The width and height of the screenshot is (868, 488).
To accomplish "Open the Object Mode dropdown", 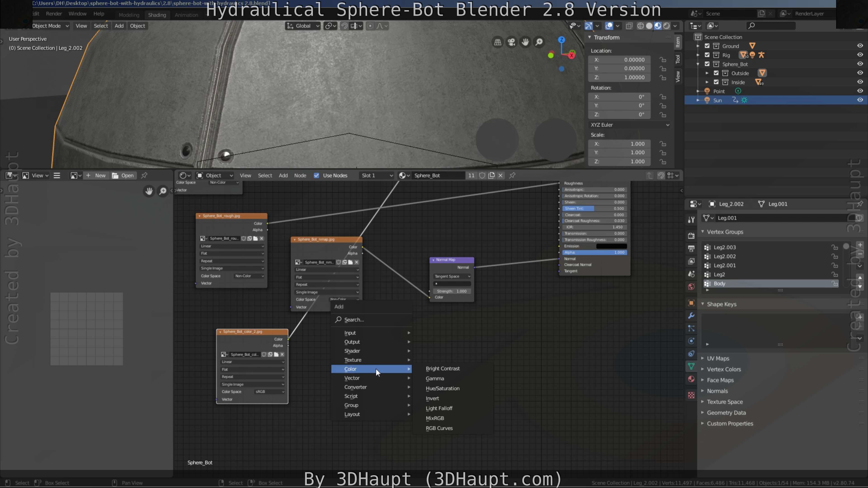I will [51, 26].
